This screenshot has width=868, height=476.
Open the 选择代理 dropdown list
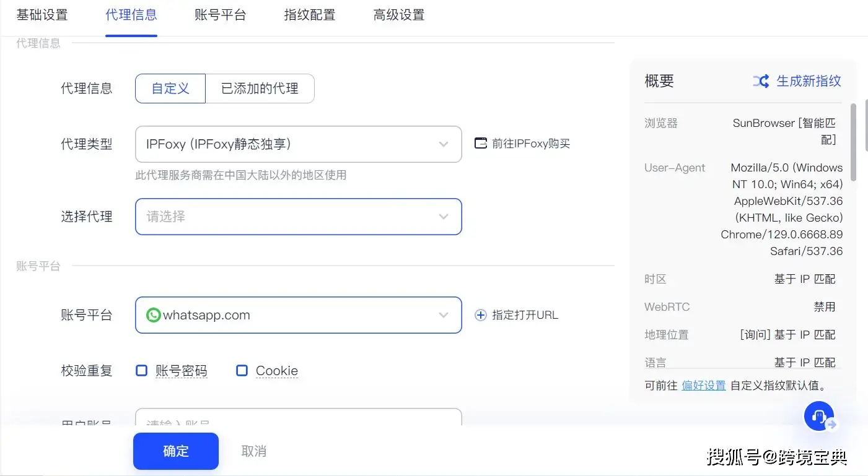coord(298,217)
